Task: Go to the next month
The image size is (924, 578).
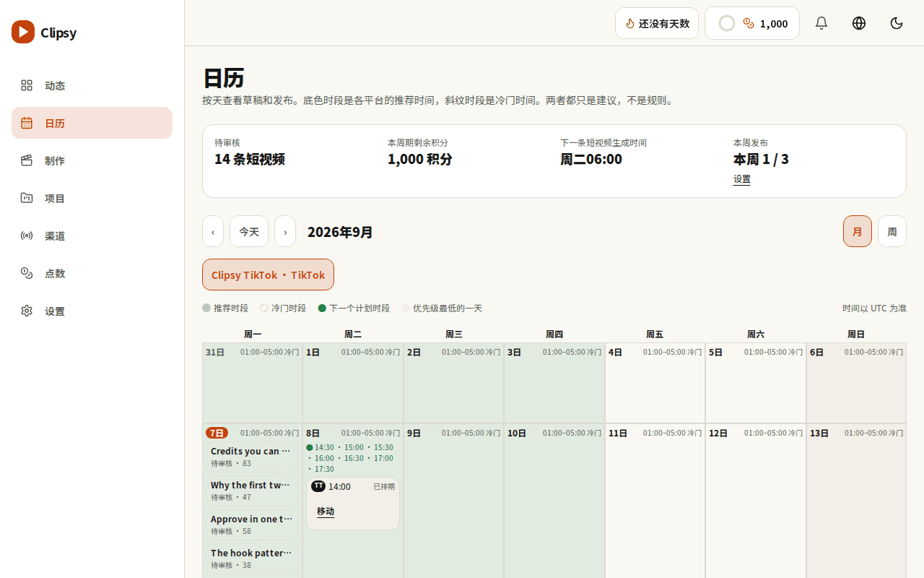Action: tap(285, 231)
